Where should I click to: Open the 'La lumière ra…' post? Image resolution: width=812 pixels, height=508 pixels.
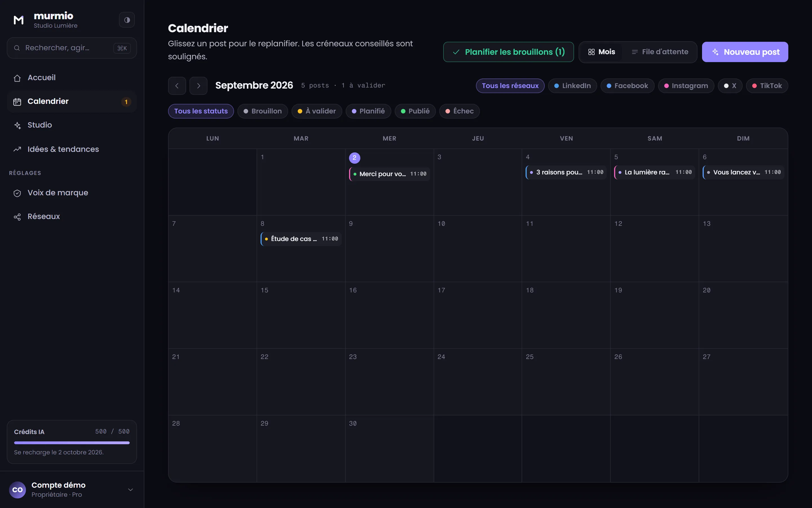click(654, 172)
